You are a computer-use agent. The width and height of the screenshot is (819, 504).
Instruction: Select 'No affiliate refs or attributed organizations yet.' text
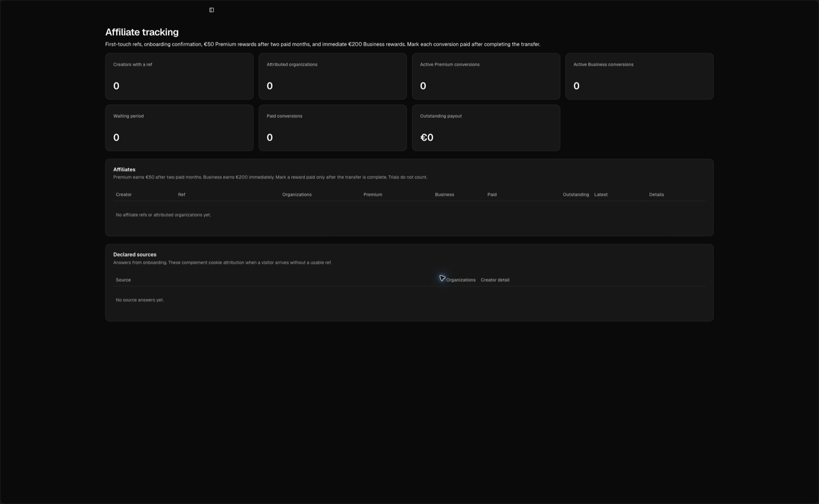tap(163, 215)
